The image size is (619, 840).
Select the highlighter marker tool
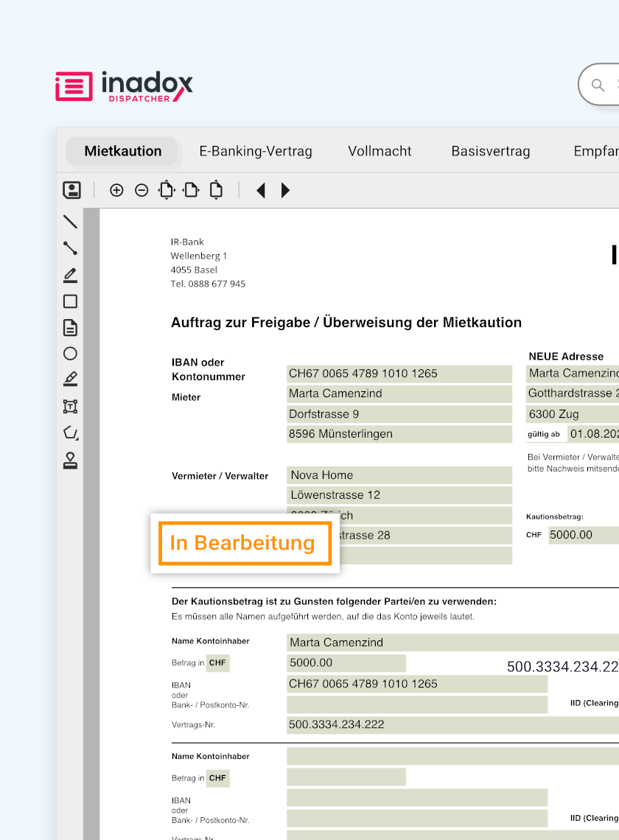(70, 379)
